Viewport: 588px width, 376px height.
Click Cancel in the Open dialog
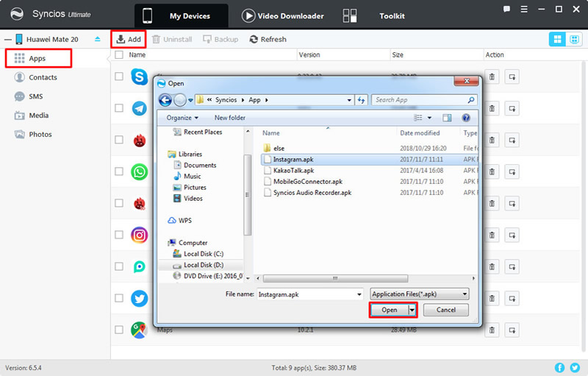coord(446,310)
